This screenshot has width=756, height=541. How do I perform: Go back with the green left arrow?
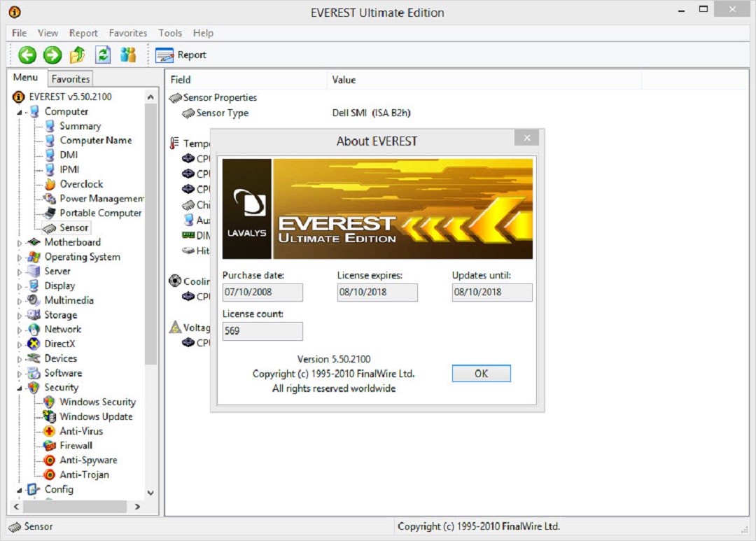27,55
